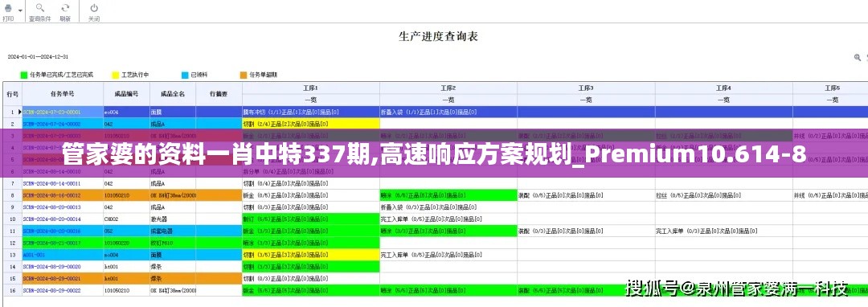Viewport: 868px width, 307px height.
Task: Open 查询条件 magnifier search icon
Action: (x=40, y=8)
